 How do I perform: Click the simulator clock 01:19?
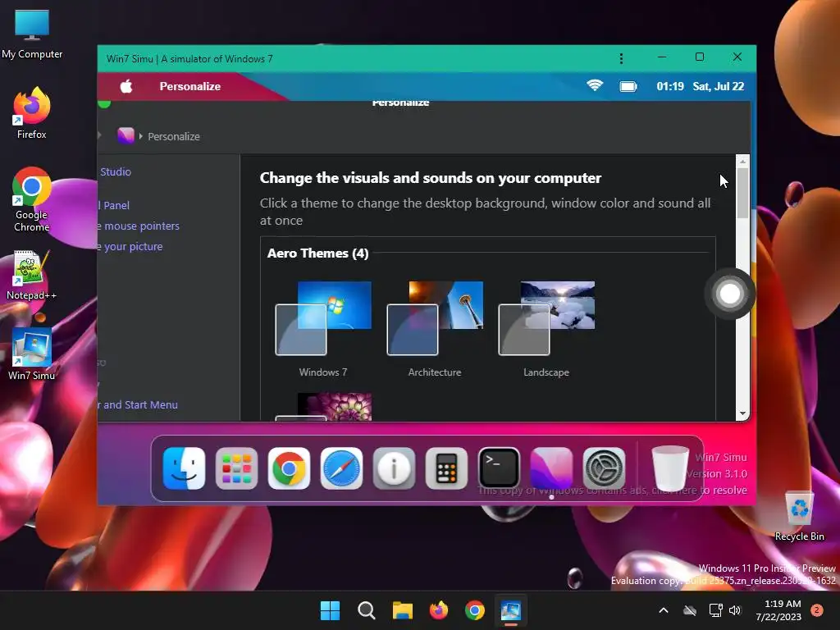670,86
